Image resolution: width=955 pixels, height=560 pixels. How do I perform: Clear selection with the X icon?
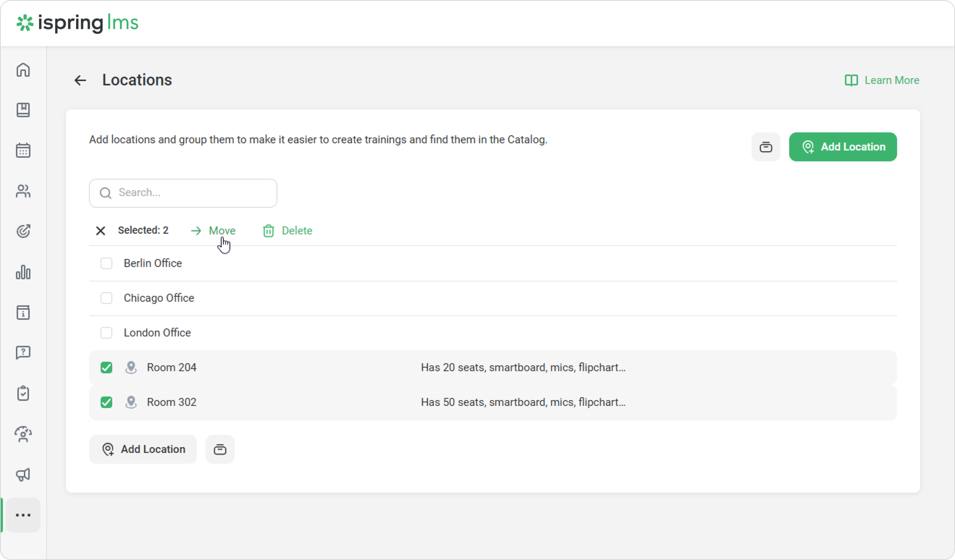click(100, 230)
